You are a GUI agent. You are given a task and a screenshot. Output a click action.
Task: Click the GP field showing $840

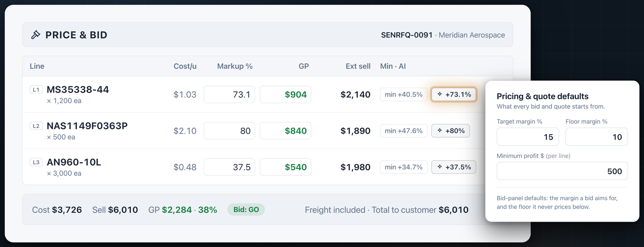coord(285,131)
